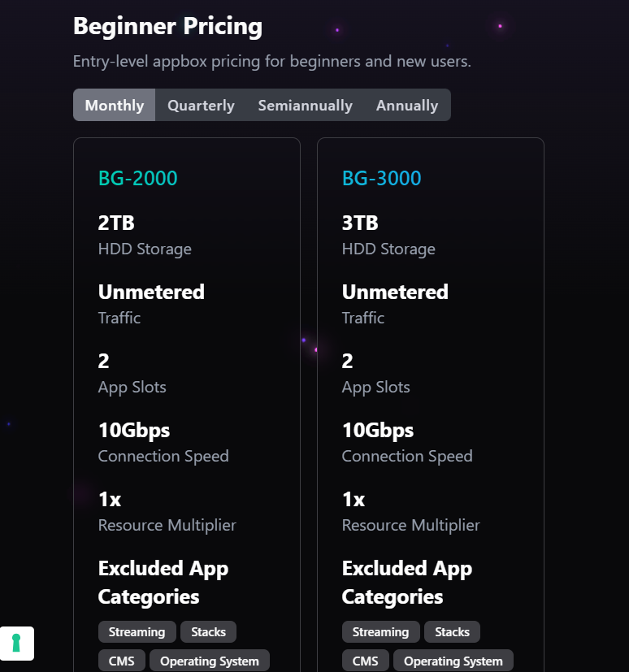Image resolution: width=629 pixels, height=672 pixels.
Task: Click Operating System tag in BG-2000 card
Action: 210,661
